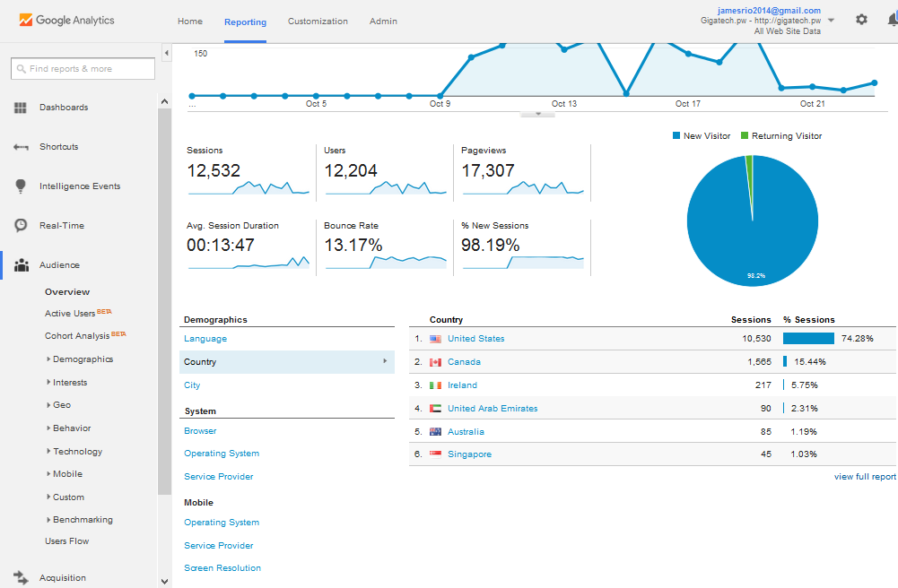
Task: Open Active Users report
Action: pos(71,314)
